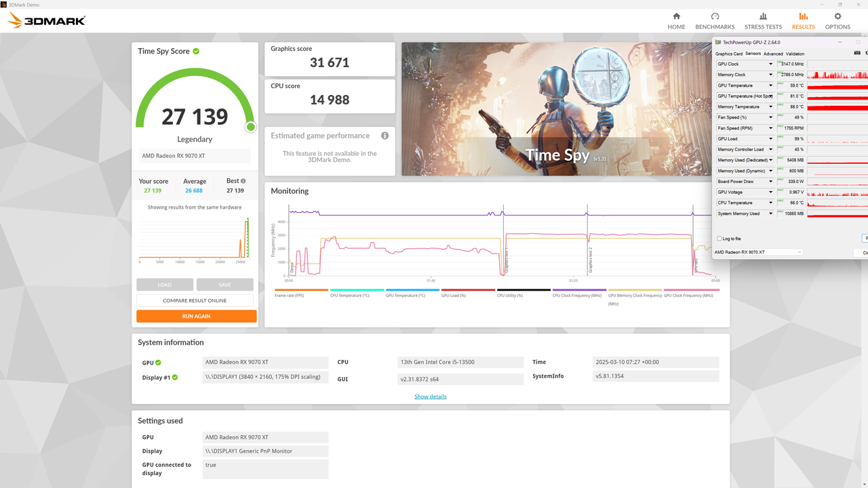
Task: Click the Average score 26 688
Action: pos(195,190)
